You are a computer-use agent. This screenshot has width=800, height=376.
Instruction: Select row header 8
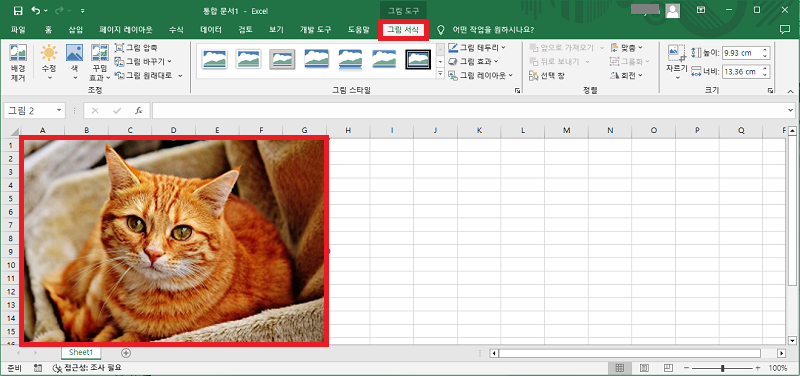click(10, 238)
